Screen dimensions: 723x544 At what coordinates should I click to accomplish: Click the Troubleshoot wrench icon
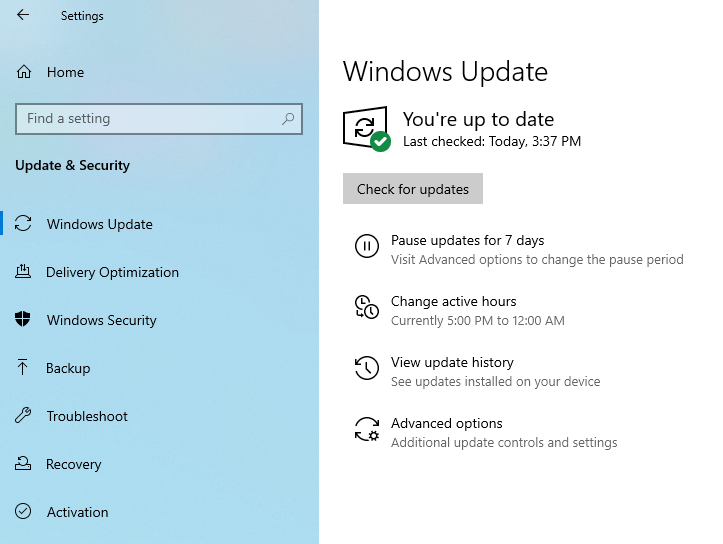click(23, 415)
